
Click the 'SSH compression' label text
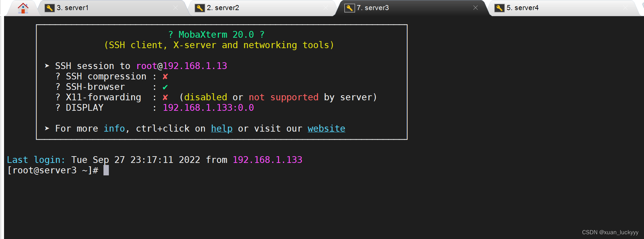pyautogui.click(x=106, y=76)
